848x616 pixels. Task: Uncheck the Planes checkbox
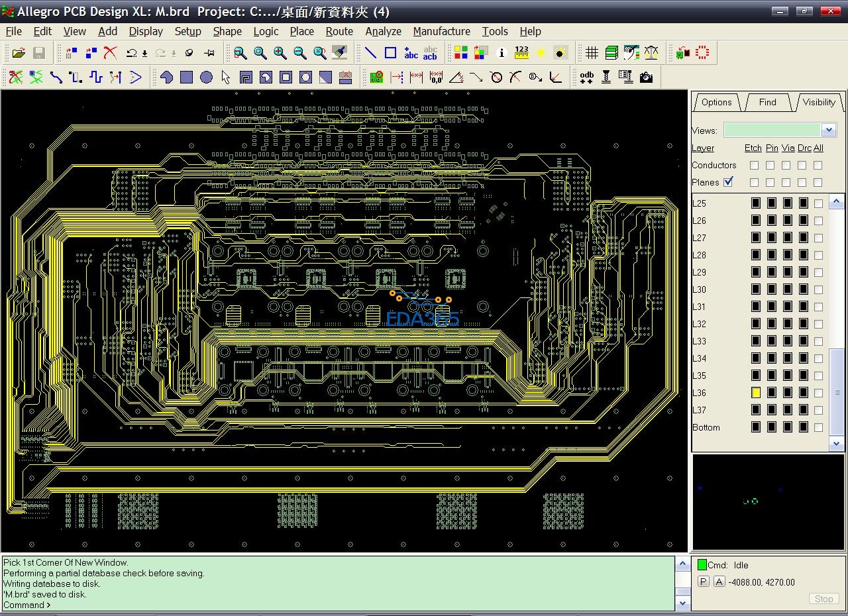coord(729,181)
